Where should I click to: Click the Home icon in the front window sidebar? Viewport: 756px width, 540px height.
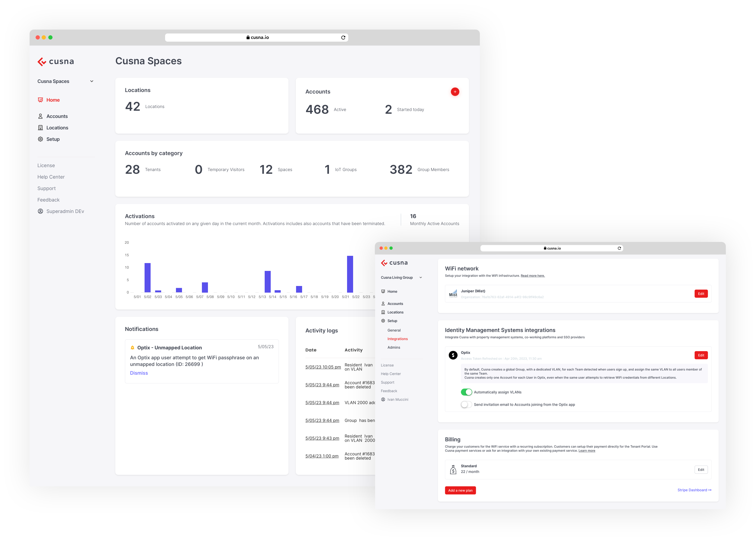(383, 291)
